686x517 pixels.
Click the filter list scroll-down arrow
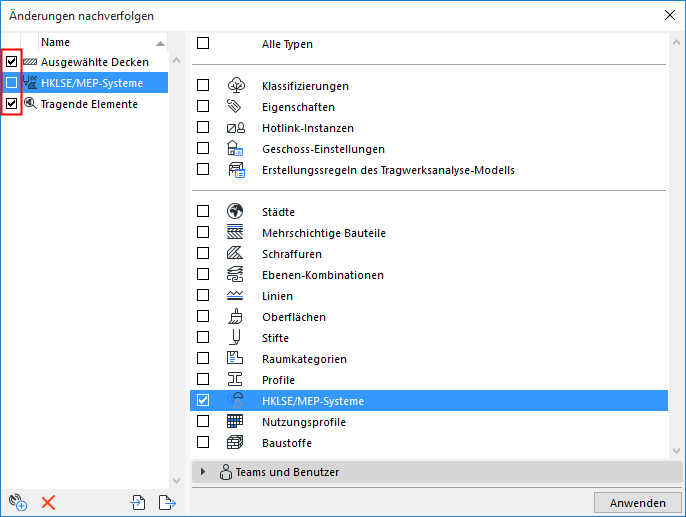[177, 481]
